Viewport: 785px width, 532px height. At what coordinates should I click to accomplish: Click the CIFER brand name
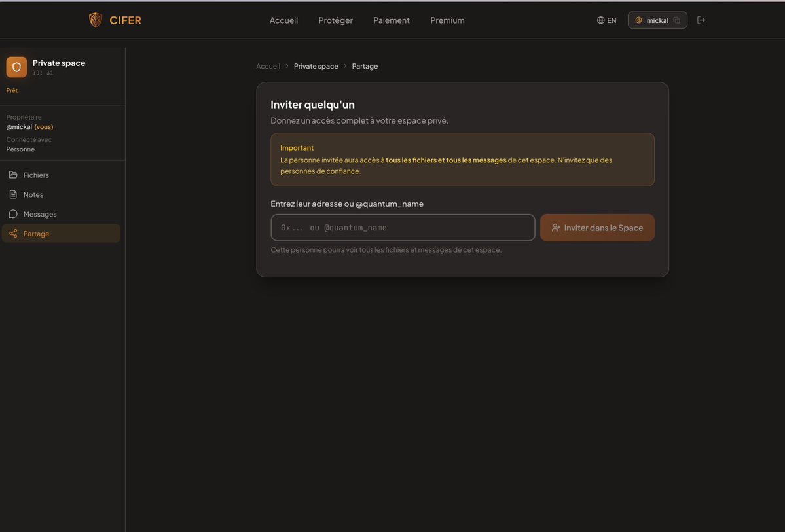coord(125,20)
